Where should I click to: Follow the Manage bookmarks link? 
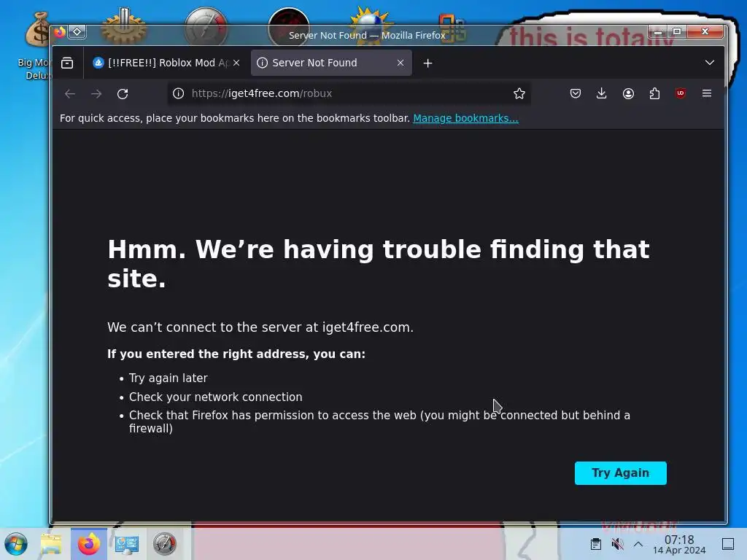pos(465,118)
